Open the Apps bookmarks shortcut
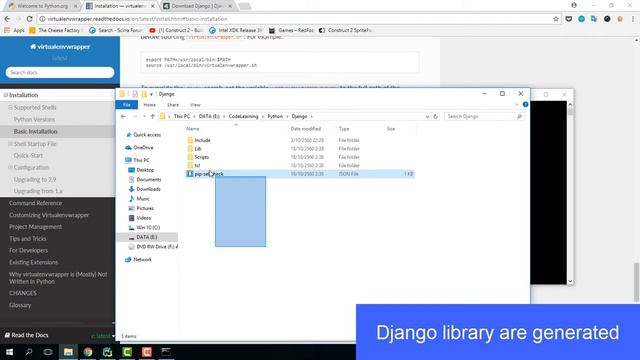The image size is (640, 360). [14, 30]
